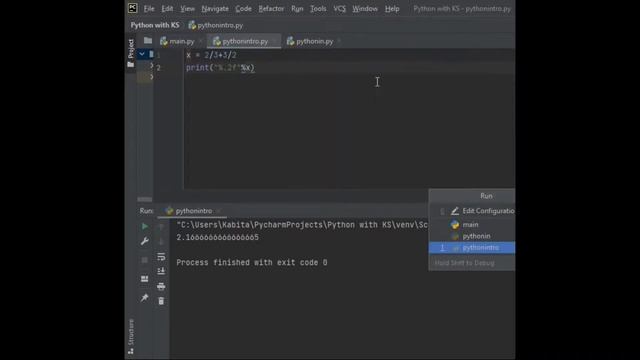Click the up arrow icon in Run console

[161, 226]
